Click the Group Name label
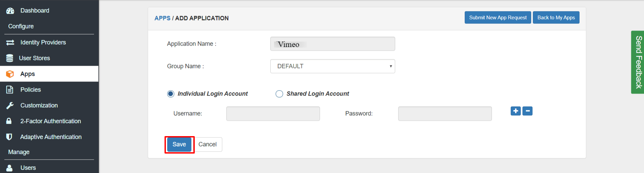 (185, 66)
